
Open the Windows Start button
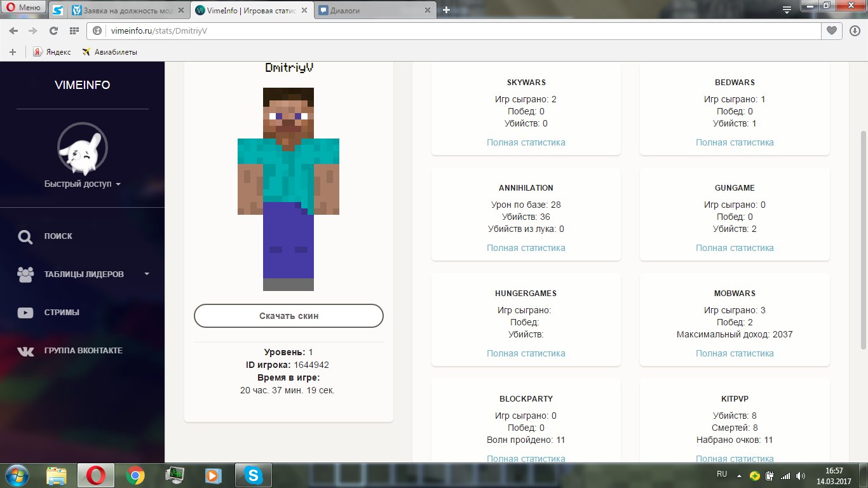point(17,475)
